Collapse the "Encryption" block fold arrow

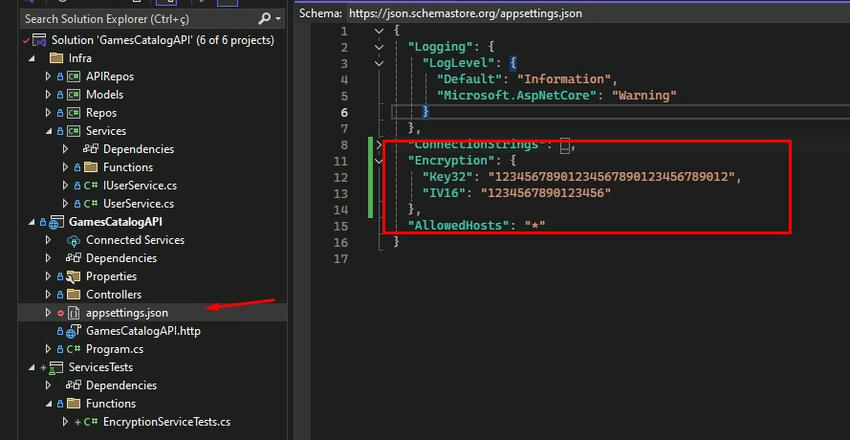click(379, 161)
